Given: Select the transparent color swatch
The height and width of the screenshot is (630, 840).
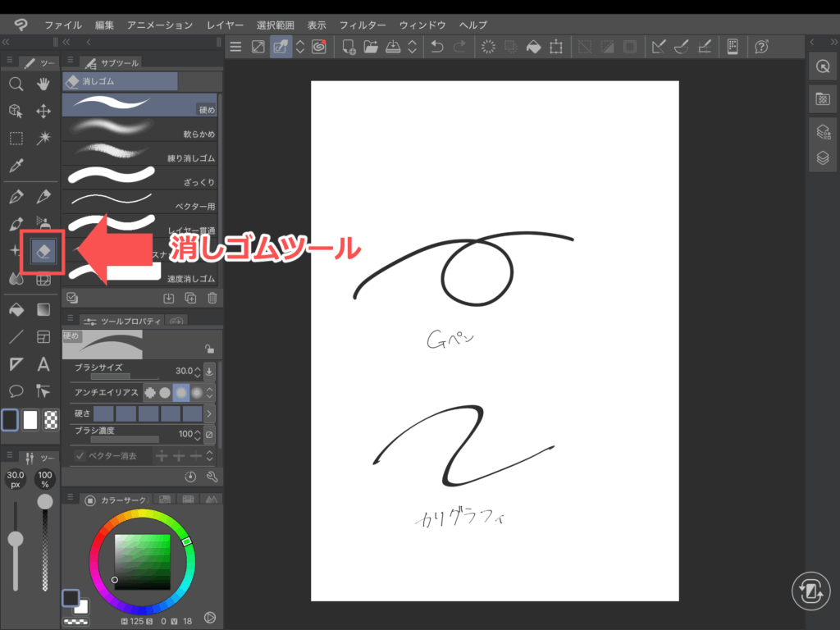Looking at the screenshot, I should [x=51, y=420].
